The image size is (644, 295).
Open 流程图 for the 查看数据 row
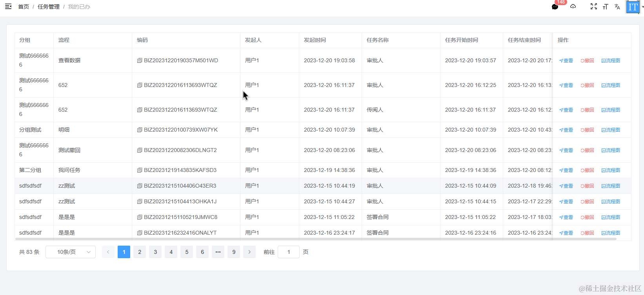(x=611, y=61)
